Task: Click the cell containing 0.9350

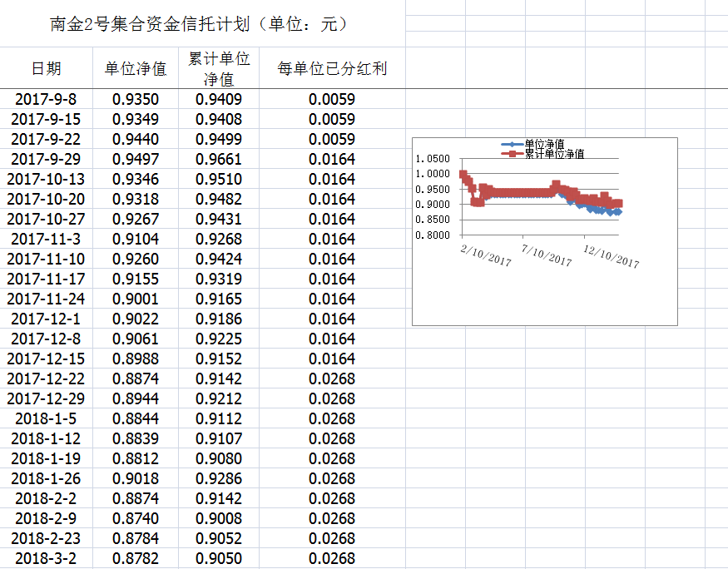Action: point(136,100)
